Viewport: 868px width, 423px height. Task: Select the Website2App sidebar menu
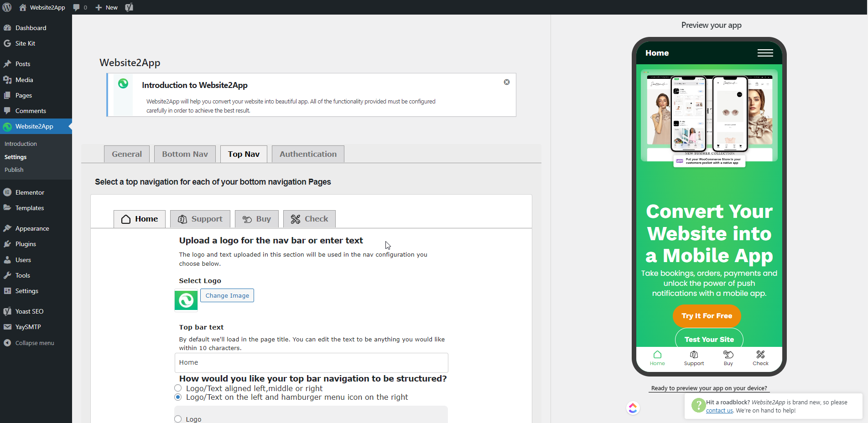(x=36, y=126)
